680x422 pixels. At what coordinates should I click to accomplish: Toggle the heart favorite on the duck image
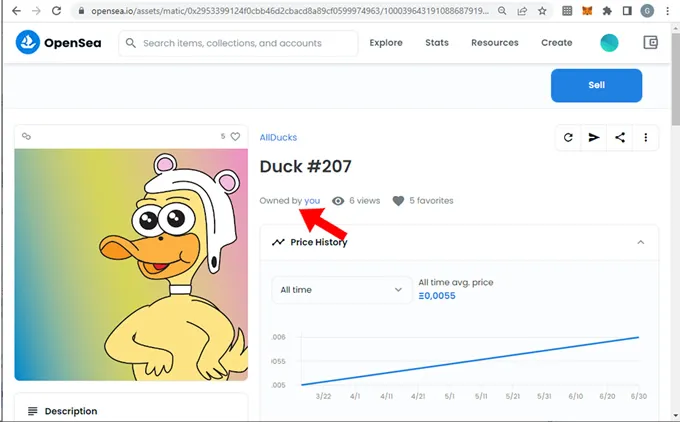point(235,136)
